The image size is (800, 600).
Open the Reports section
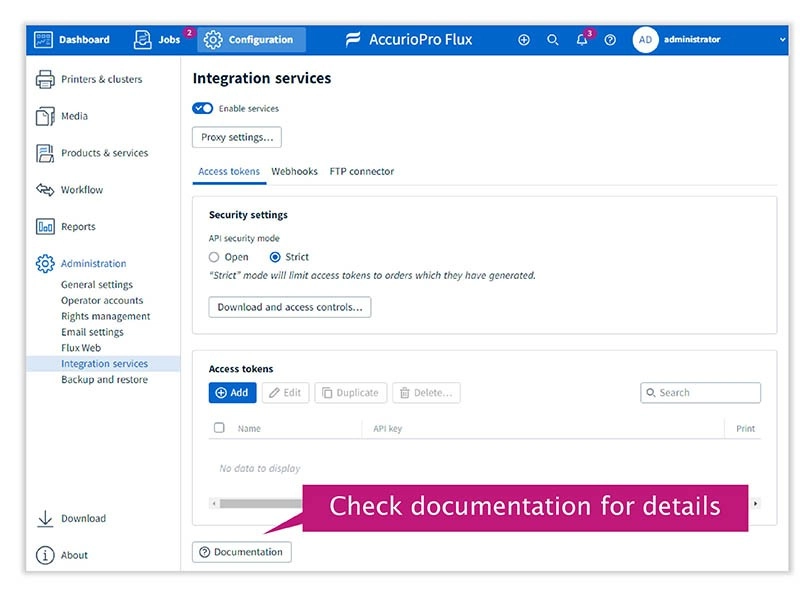coord(78,227)
